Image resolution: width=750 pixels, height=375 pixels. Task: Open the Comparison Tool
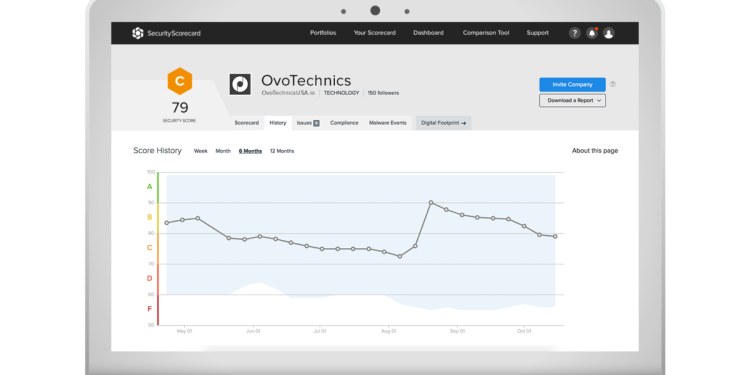486,33
